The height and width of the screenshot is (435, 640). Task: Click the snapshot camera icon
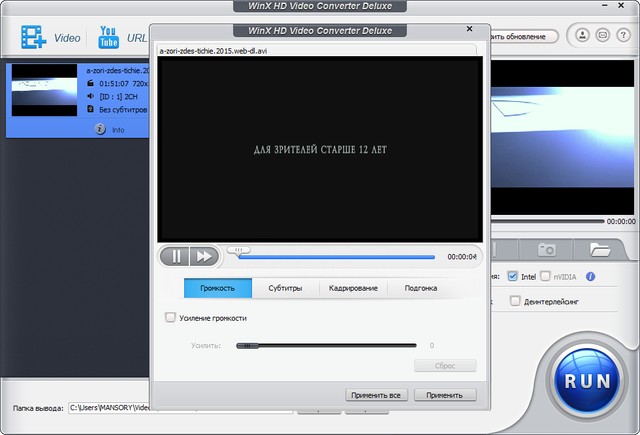pyautogui.click(x=547, y=249)
